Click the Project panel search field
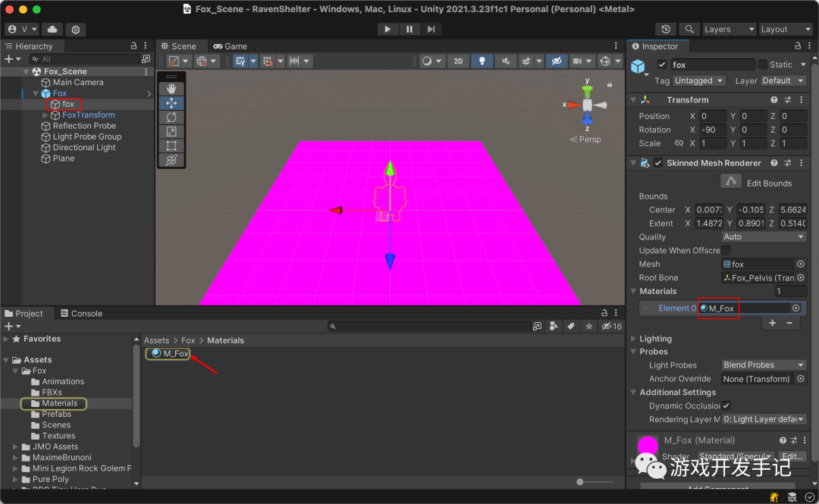Image resolution: width=819 pixels, height=504 pixels. (x=431, y=327)
